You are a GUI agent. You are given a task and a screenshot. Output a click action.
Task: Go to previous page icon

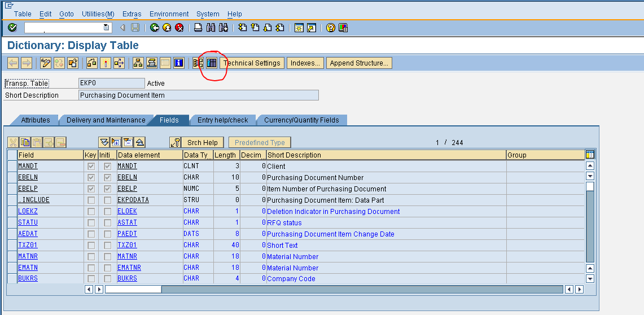coord(255,28)
